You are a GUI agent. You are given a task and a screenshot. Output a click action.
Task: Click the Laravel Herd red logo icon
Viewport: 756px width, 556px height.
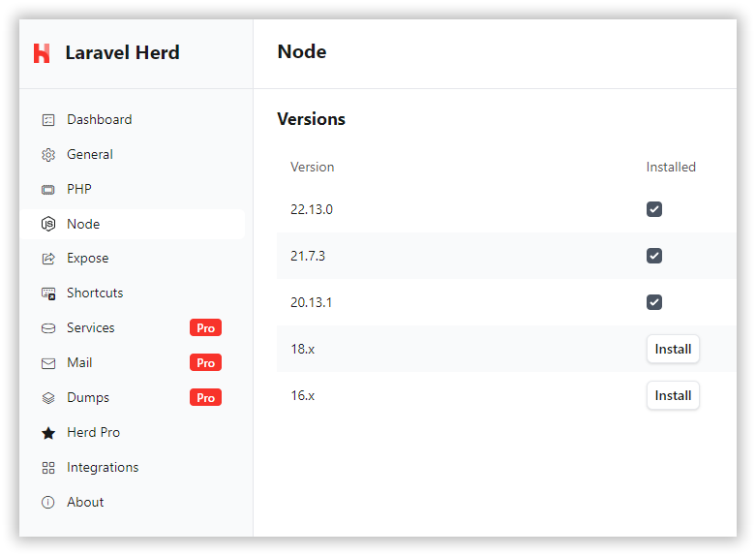click(x=42, y=53)
